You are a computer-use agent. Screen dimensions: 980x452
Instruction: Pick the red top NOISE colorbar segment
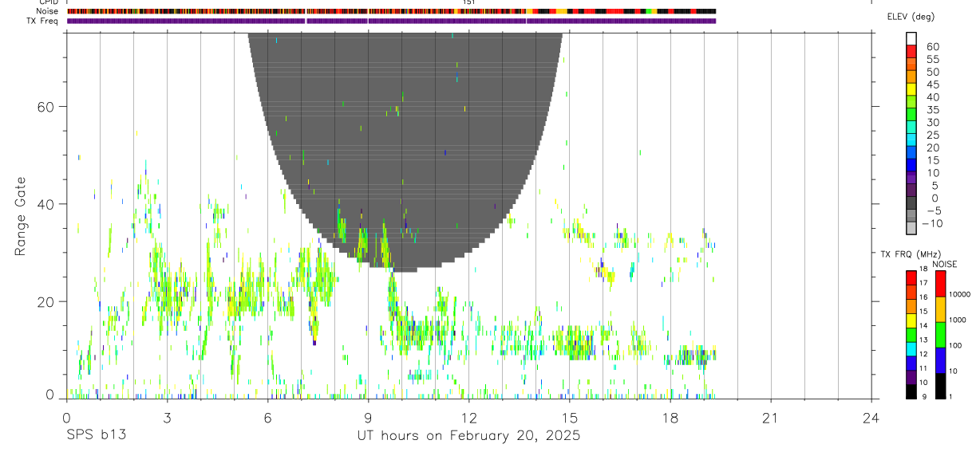click(940, 283)
